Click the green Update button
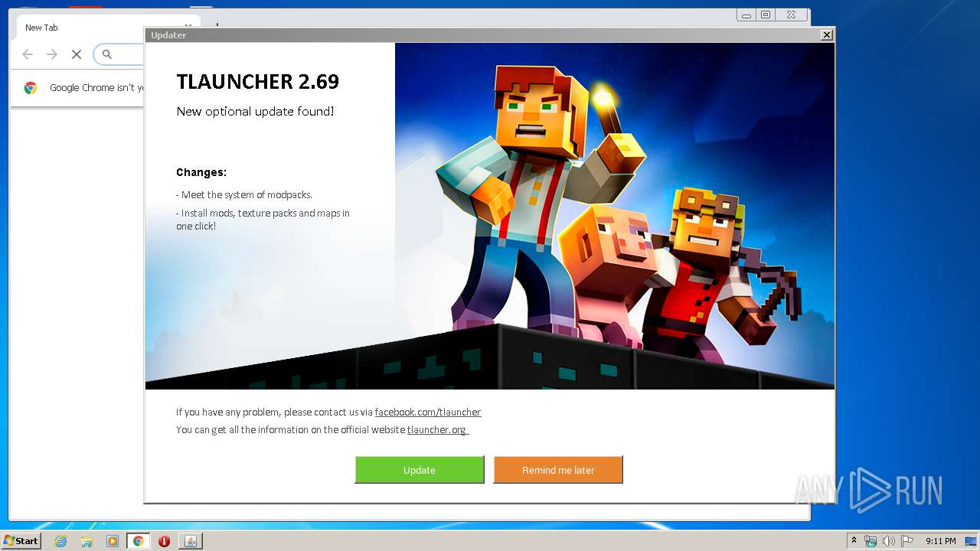The image size is (980, 551). point(420,470)
